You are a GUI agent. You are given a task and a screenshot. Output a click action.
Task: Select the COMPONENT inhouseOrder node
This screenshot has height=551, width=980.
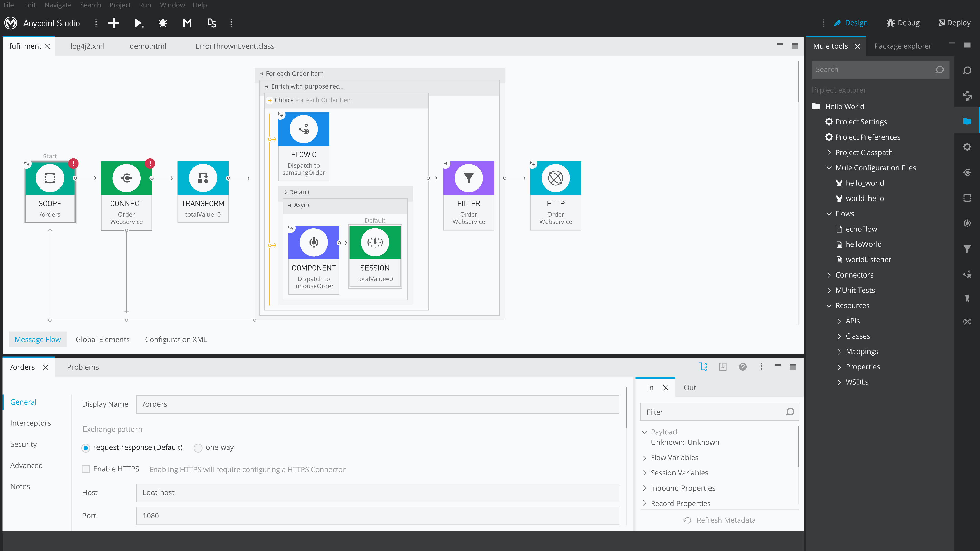tap(314, 260)
